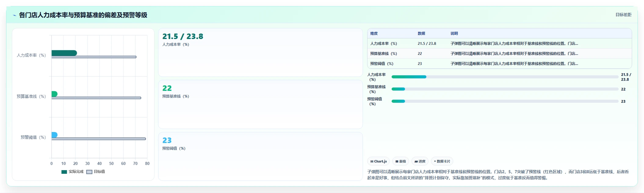Image resolution: width=644 pixels, height=193 pixels.
Task: Toggle the 实际完成 legend swatch in the chart
Action: (x=64, y=172)
